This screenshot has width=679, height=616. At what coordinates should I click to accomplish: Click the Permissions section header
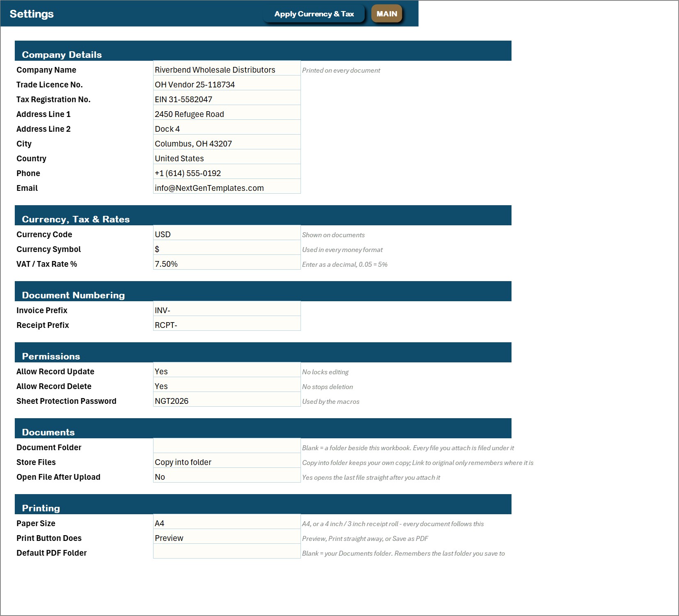coord(263,353)
